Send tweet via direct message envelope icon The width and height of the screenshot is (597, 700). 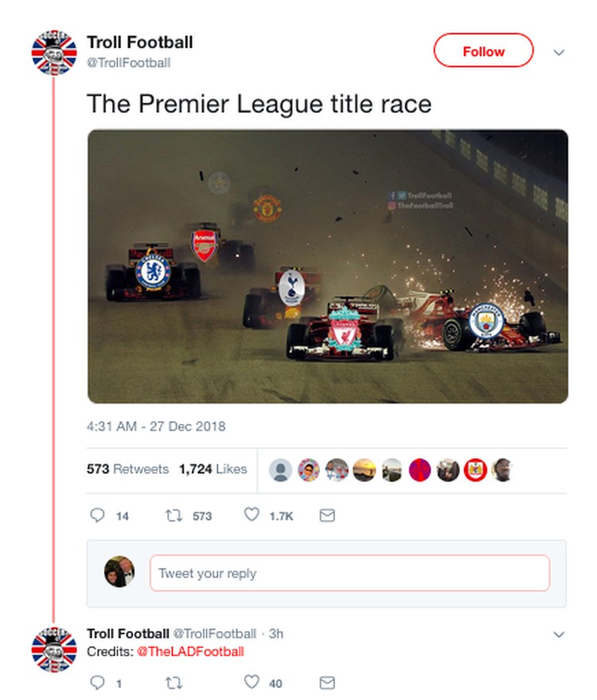coord(327,515)
